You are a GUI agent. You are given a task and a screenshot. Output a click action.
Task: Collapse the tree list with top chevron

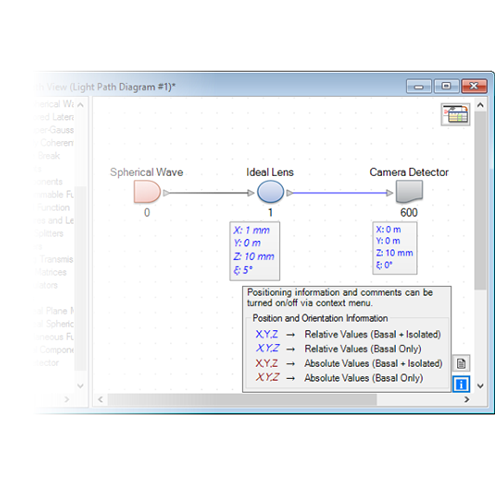(x=80, y=105)
